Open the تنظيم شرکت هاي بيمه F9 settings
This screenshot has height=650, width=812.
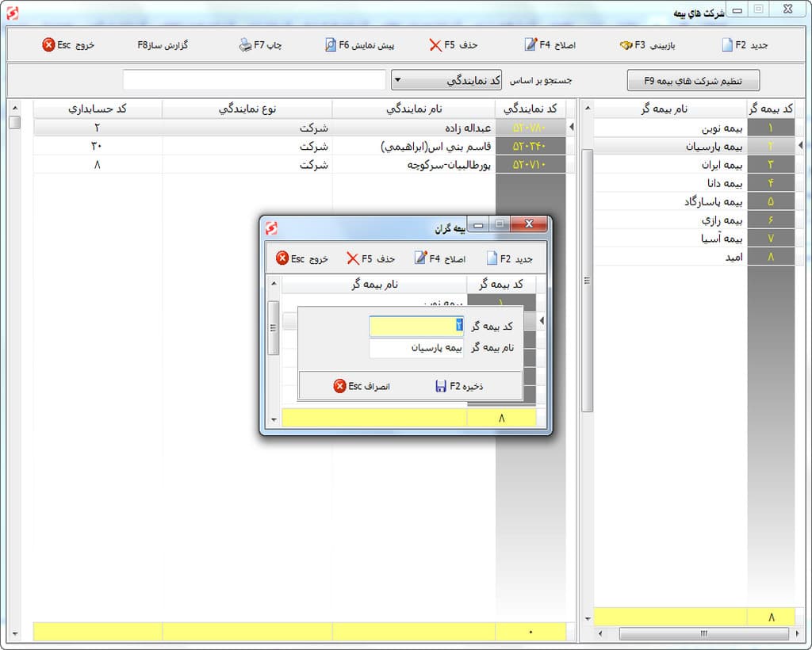693,80
